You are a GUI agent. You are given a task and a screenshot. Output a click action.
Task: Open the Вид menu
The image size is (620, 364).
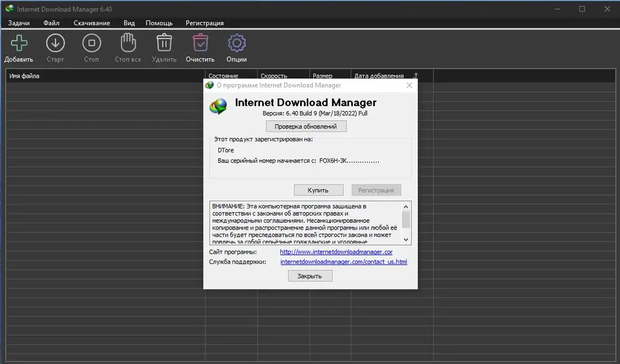coord(129,23)
